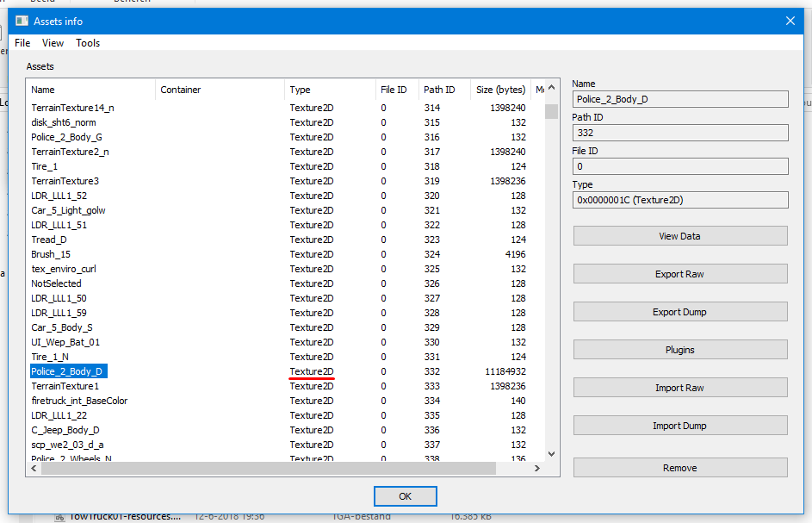
Task: Click the Texture2D type cell for Police_2_Body_D
Action: point(312,371)
